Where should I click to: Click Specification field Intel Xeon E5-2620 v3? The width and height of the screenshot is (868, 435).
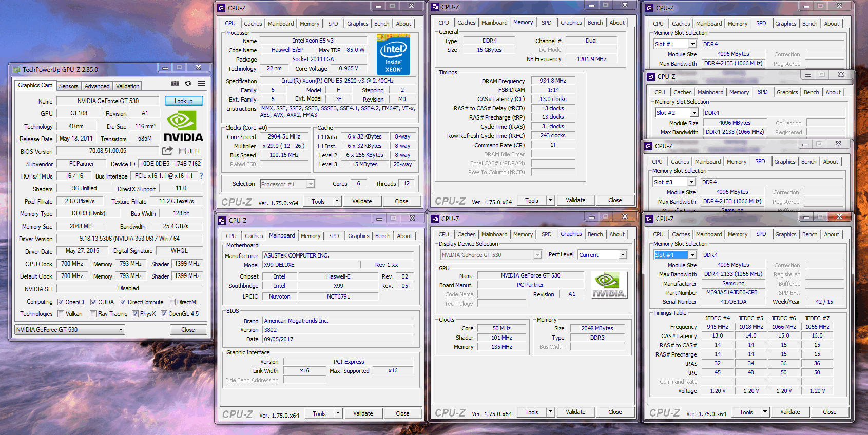(x=338, y=81)
